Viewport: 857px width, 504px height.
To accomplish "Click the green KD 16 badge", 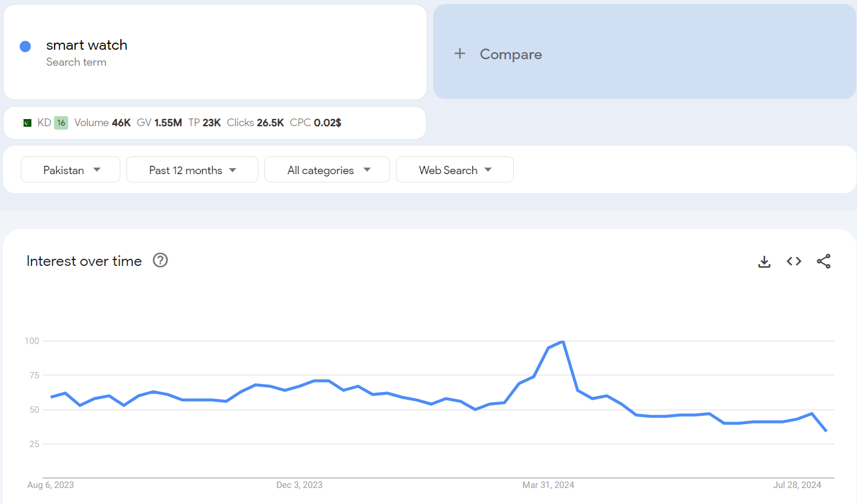I will 61,123.
